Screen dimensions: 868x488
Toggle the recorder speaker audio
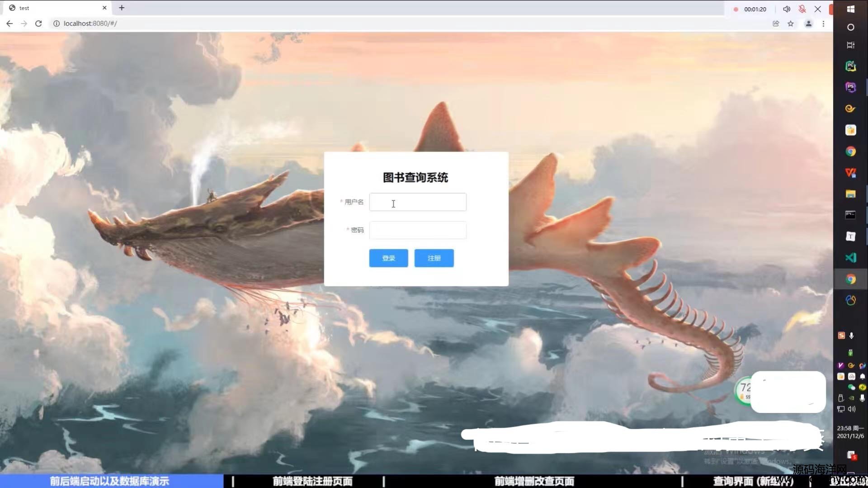tap(787, 9)
